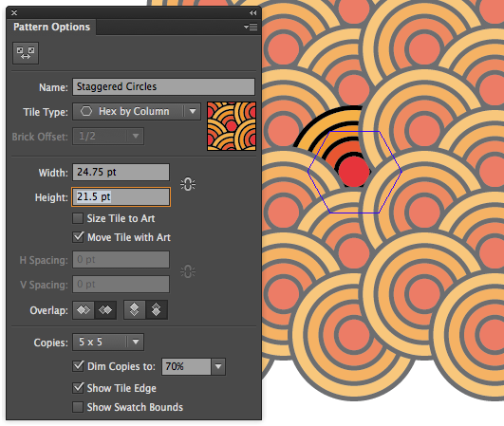Edit the Width field 24.75 pt

click(x=121, y=172)
